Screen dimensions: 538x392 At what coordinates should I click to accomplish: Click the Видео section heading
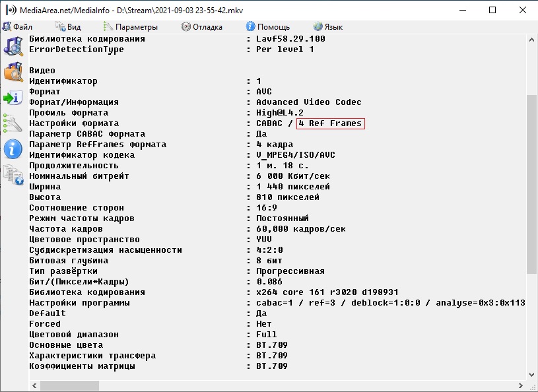pyautogui.click(x=42, y=71)
